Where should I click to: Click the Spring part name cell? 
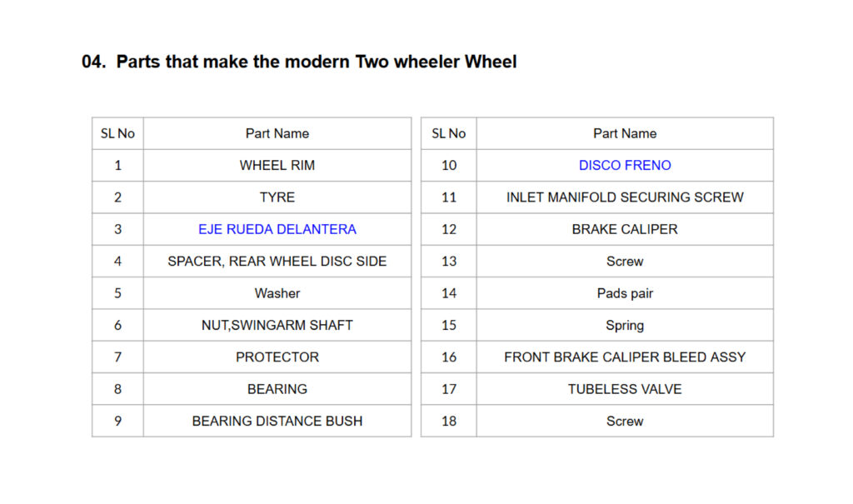(x=625, y=325)
